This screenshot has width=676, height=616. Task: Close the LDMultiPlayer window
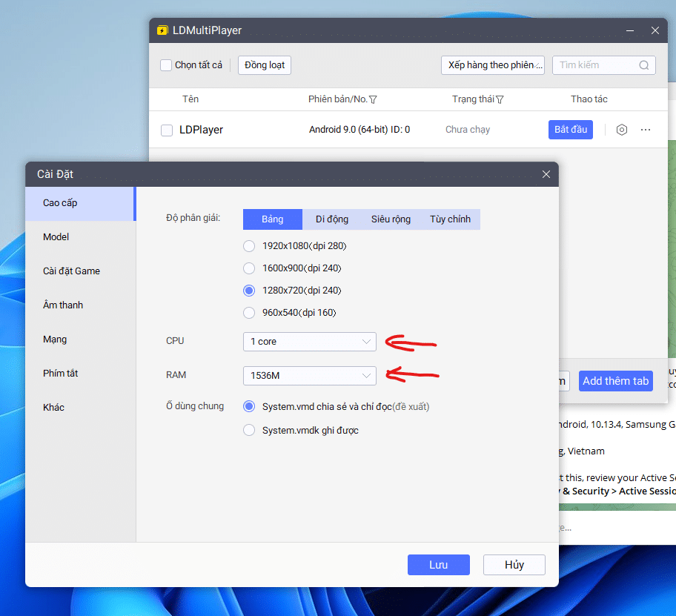655,30
